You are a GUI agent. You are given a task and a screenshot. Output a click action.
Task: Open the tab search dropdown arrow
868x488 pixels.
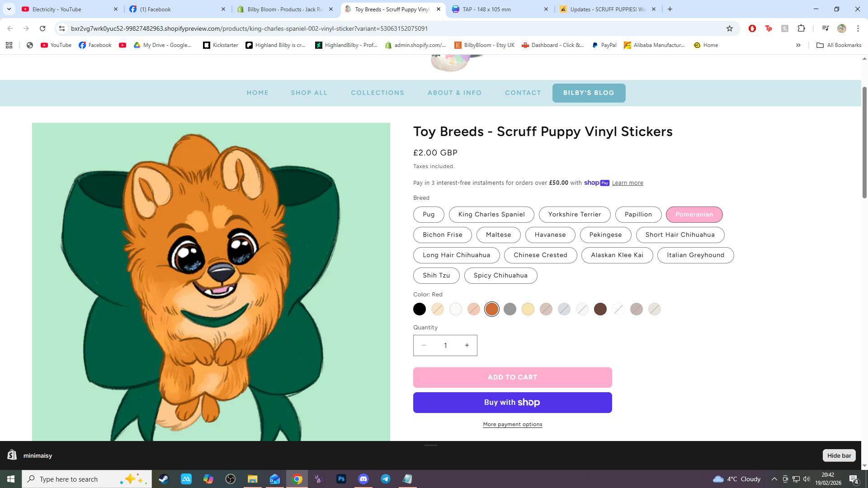(x=9, y=9)
